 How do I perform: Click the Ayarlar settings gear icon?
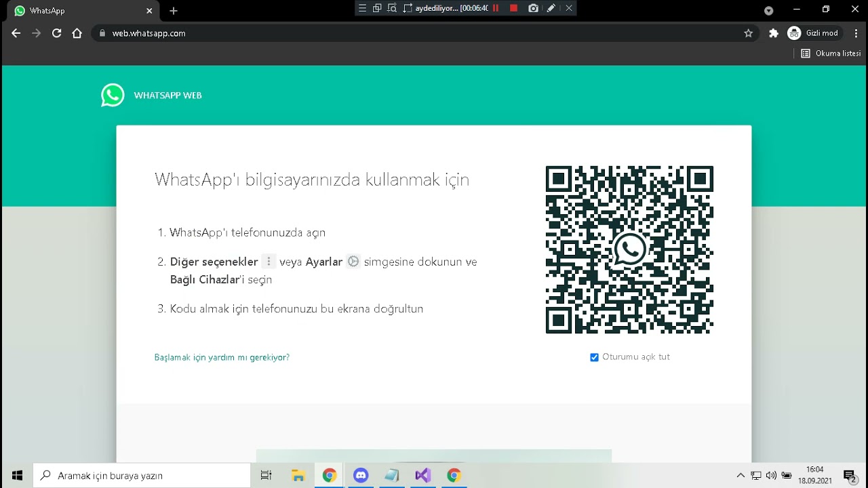(353, 262)
